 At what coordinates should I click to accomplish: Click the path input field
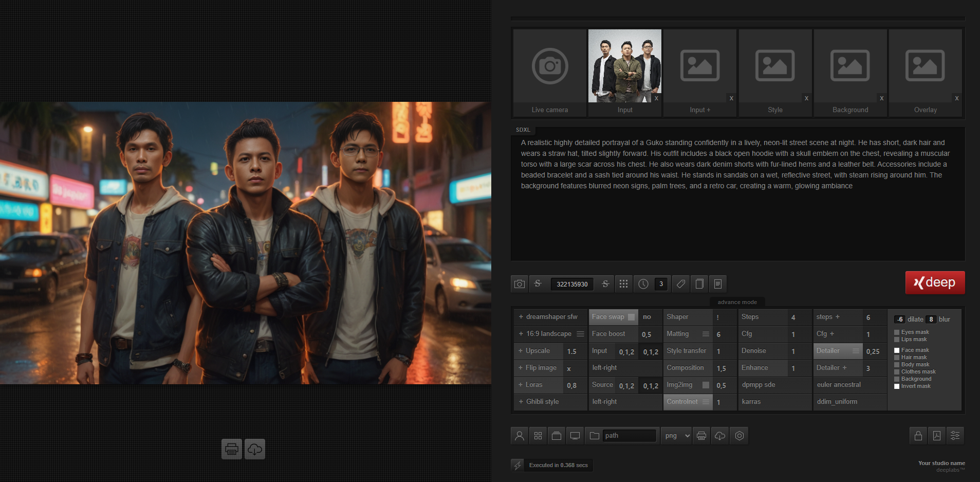tap(630, 436)
